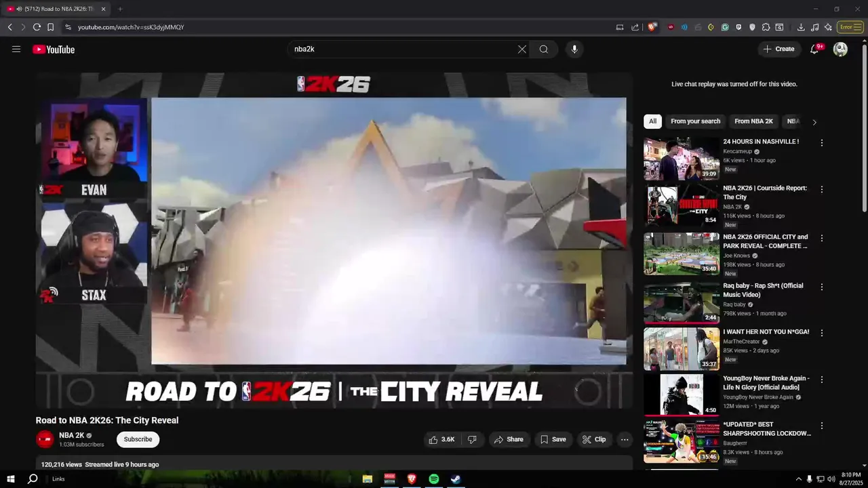Open the taskbar volume speaker icon

tap(832, 479)
